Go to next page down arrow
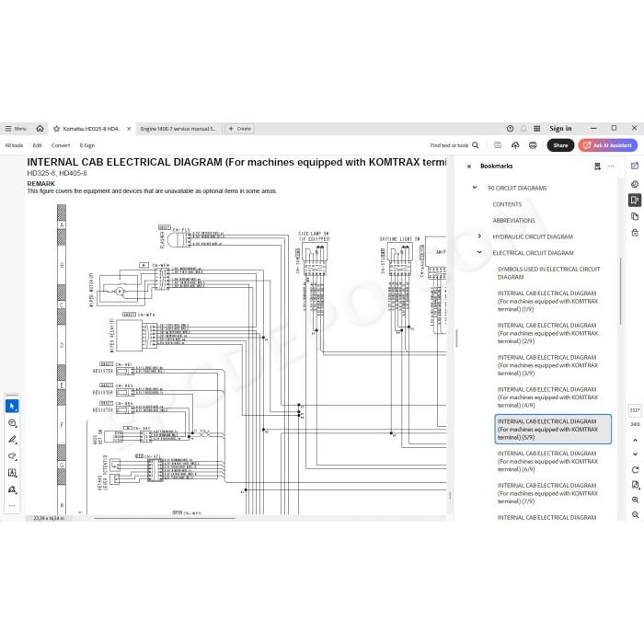 coord(635,454)
